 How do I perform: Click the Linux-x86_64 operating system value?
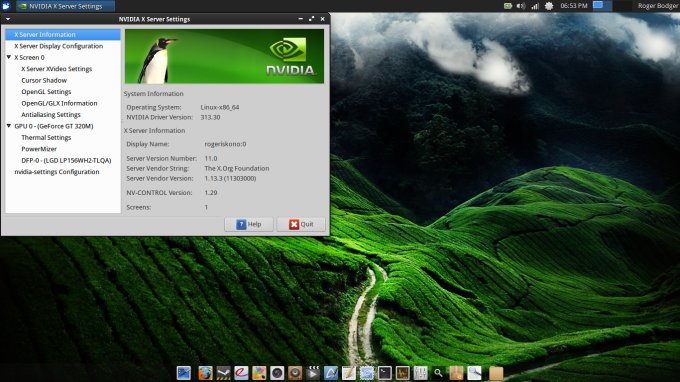[x=219, y=107]
